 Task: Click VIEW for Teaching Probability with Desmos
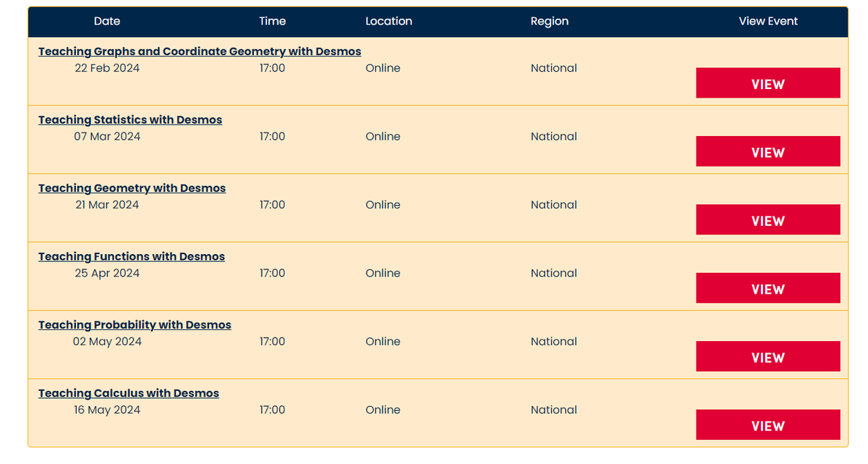[767, 356]
